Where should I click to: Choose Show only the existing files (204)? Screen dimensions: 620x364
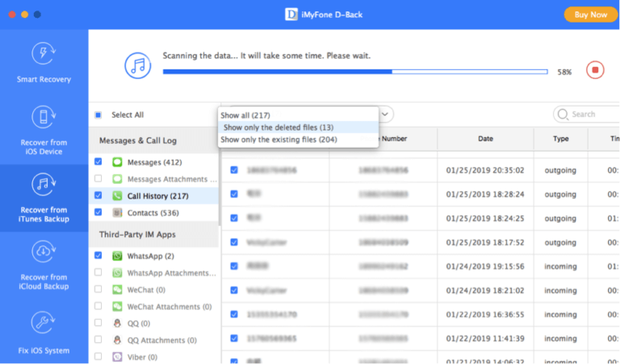coord(298,140)
